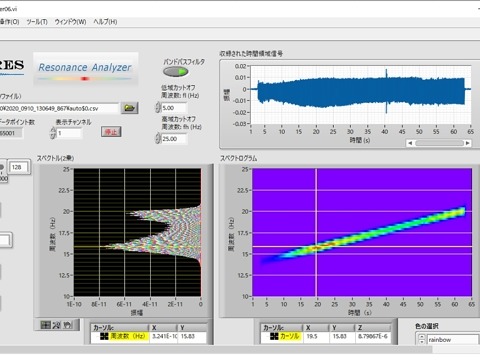Screen dimensions: 480x360
Task: Click the spectrum cursor crosshair icon for 周波数 (Hz)
Action: [104, 336]
